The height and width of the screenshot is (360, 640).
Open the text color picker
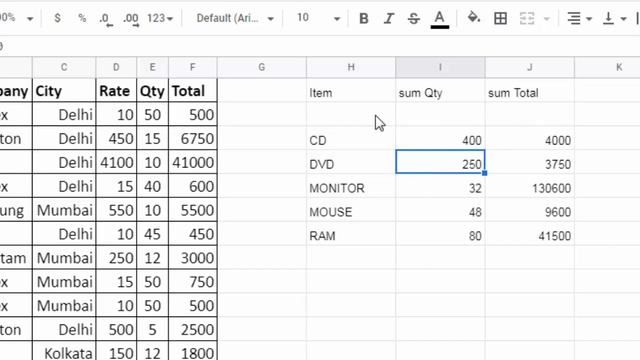[440, 19]
